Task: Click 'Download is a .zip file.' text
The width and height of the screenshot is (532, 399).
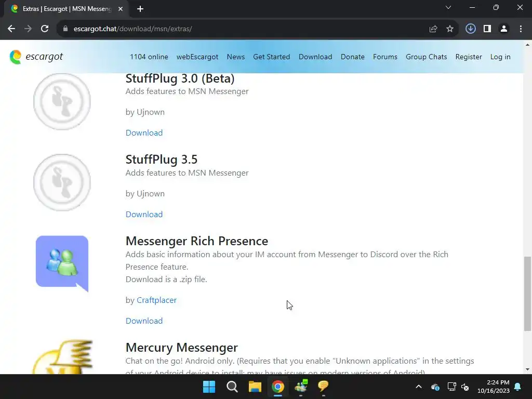Action: pos(166,280)
